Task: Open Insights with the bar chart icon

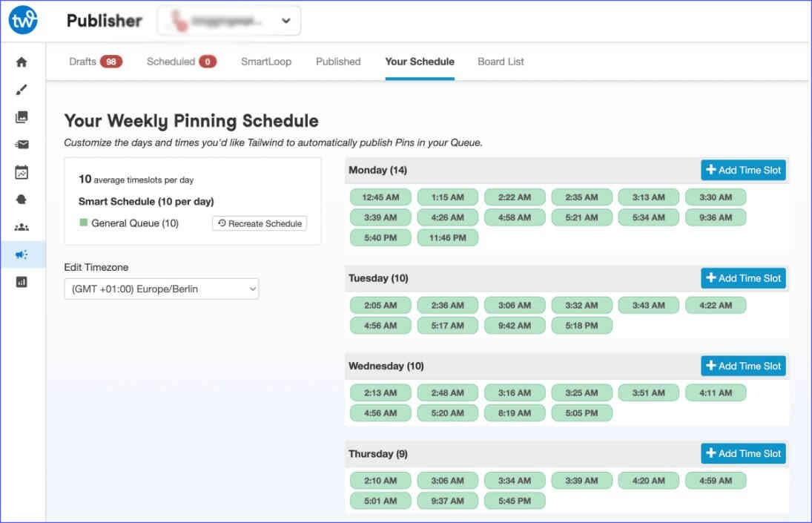Action: point(22,282)
